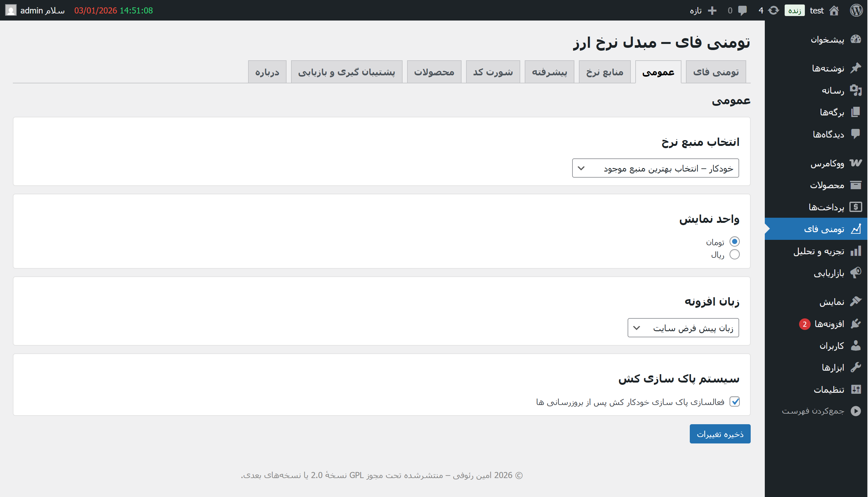Viewport: 868px width, 497px height.
Task: Click the plus icon to add new content
Action: (x=713, y=10)
